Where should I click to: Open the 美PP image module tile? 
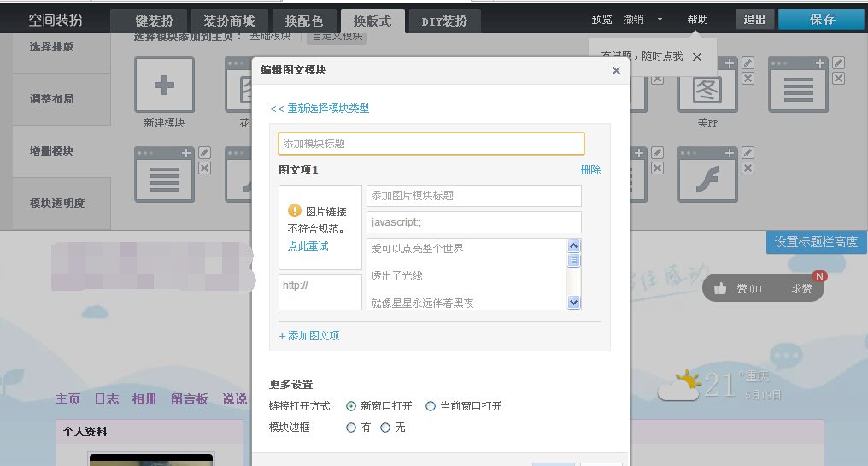click(707, 85)
